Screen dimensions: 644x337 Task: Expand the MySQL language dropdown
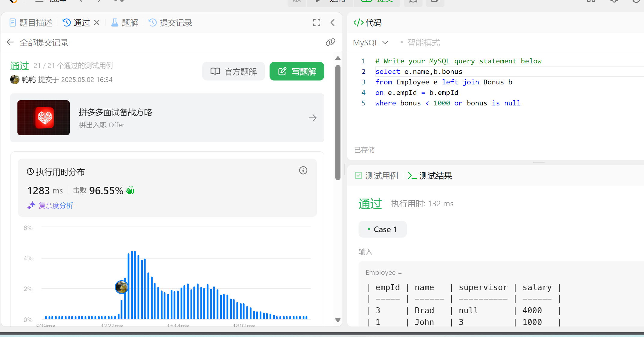(371, 43)
